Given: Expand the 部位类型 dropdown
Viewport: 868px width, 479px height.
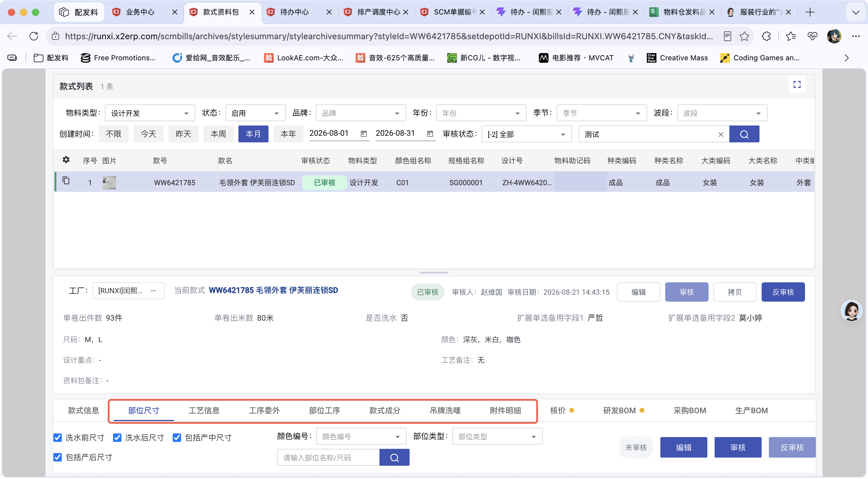Looking at the screenshot, I should click(497, 436).
